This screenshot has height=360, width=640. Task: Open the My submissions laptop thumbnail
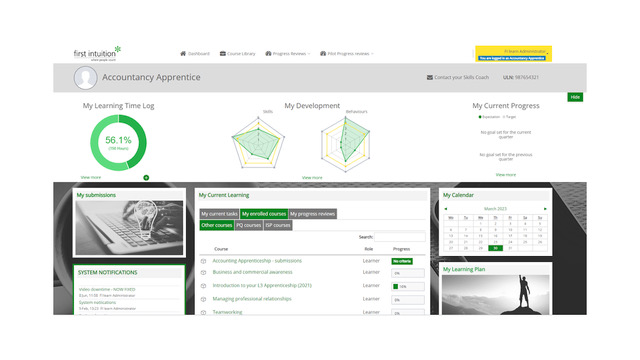(x=129, y=227)
